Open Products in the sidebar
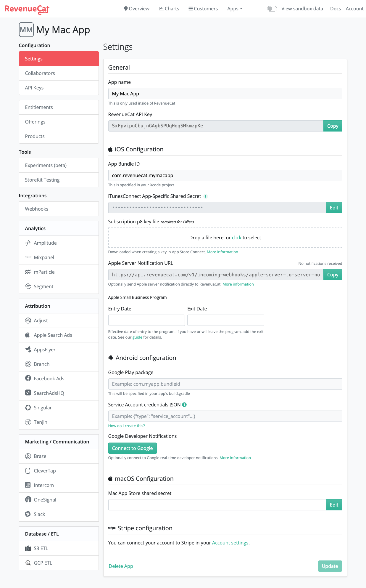The height and width of the screenshot is (588, 366). coord(59,136)
